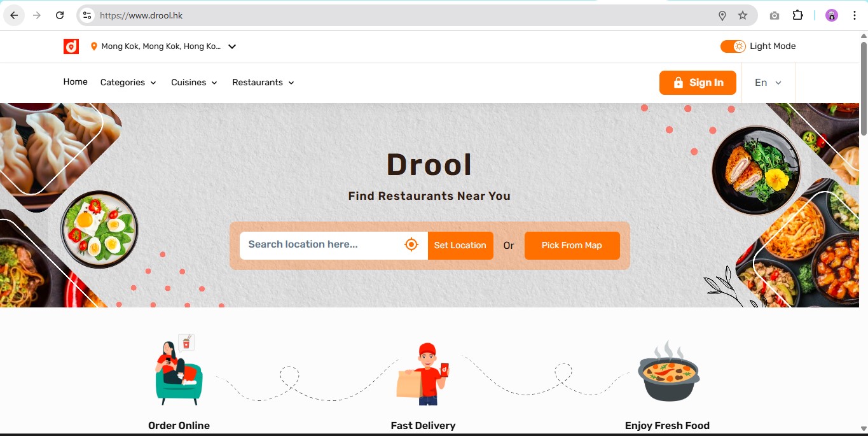Click the camera icon in browser toolbar
This screenshot has width=868, height=436.
(774, 15)
